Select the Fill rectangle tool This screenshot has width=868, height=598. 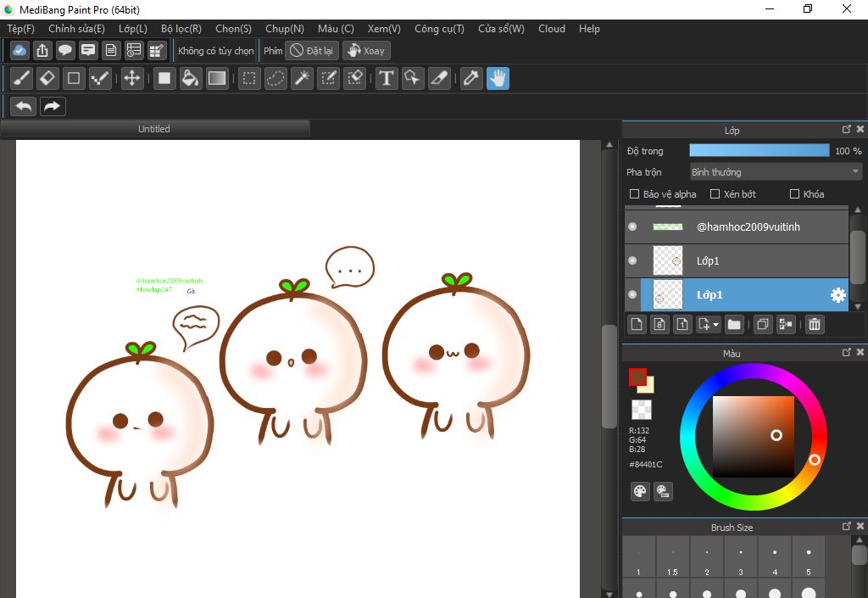click(164, 78)
